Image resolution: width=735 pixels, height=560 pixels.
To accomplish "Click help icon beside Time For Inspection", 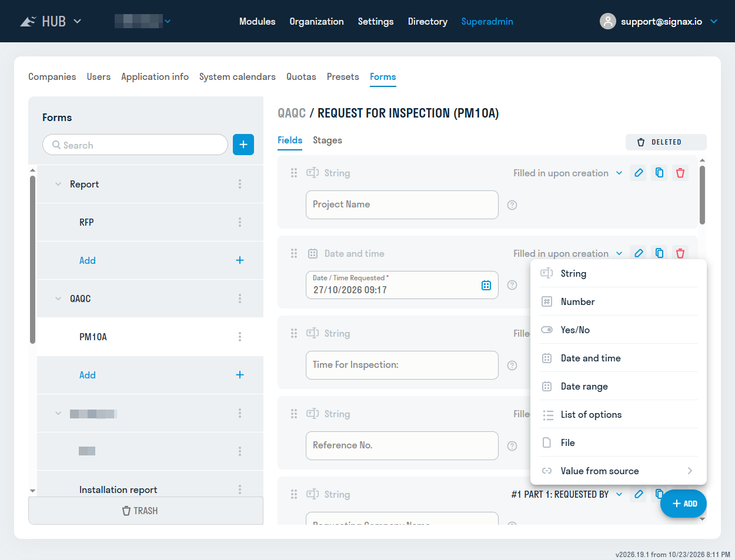I will coord(512,365).
